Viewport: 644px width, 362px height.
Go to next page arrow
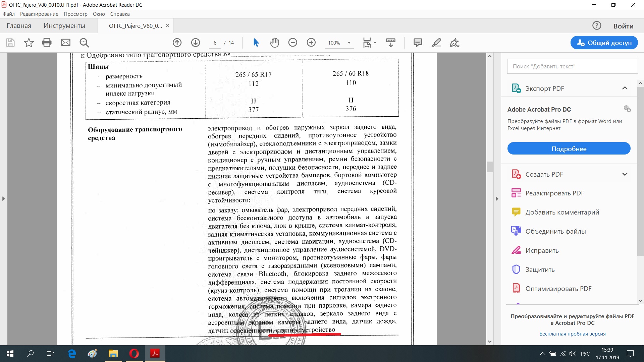196,43
